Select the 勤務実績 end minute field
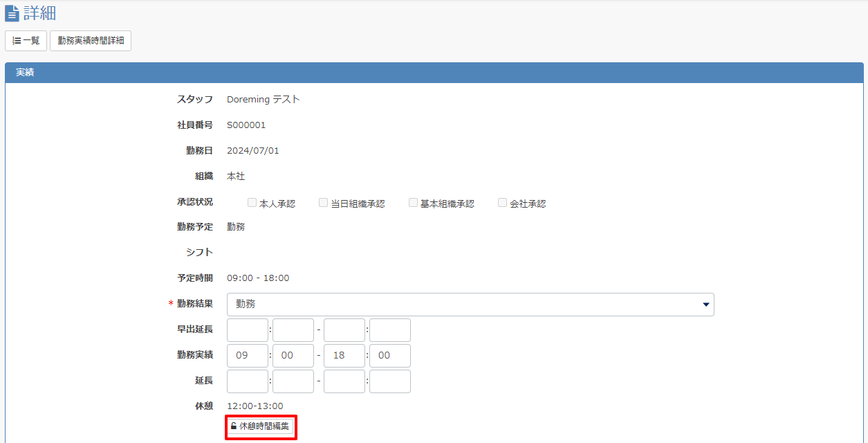868x443 pixels. pos(390,356)
